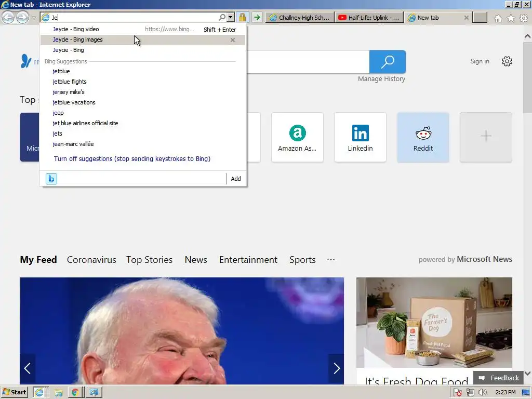The width and height of the screenshot is (532, 399).
Task: Select the Sports feed tab
Action: tap(303, 260)
